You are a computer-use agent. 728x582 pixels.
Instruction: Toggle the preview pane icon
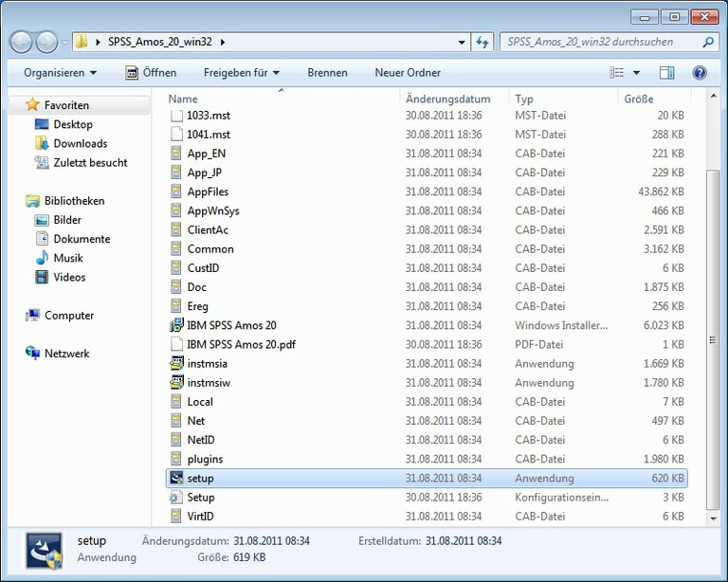click(x=666, y=73)
